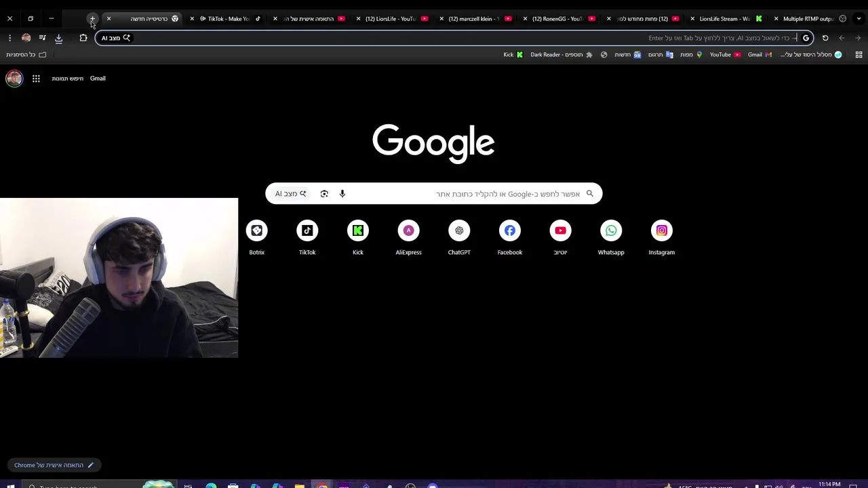Open the Botrix shortcut

(x=256, y=238)
